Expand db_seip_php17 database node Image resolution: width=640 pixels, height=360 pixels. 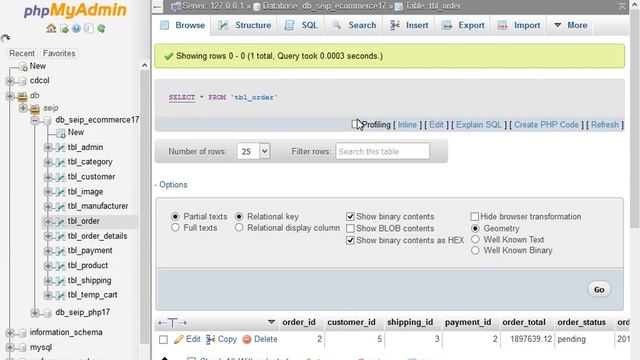click(36, 313)
